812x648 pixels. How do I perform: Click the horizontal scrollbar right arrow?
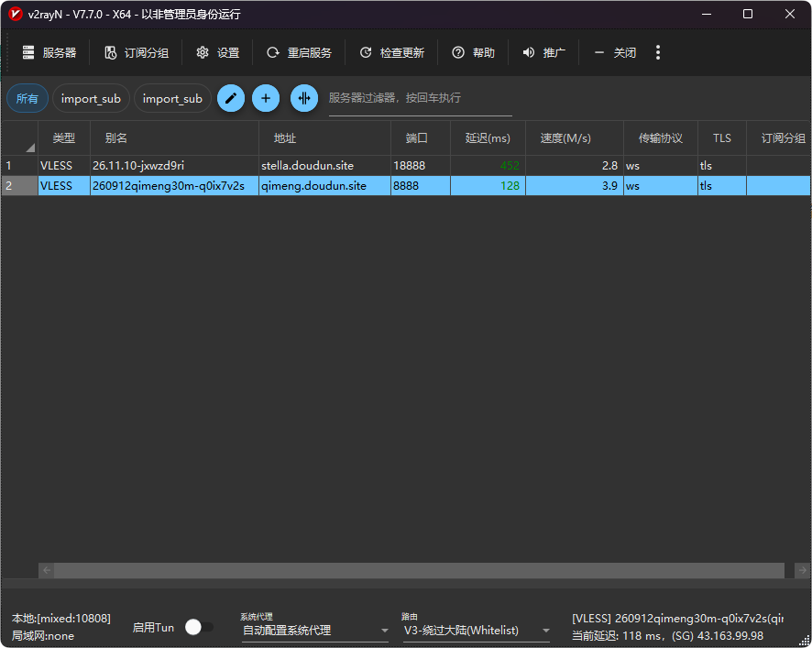coord(776,570)
